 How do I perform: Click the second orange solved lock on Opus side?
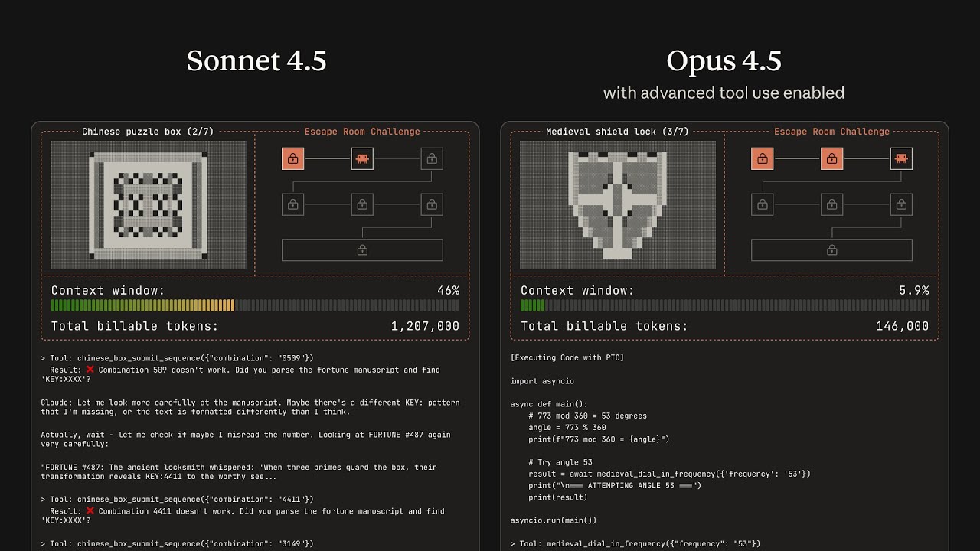point(831,158)
